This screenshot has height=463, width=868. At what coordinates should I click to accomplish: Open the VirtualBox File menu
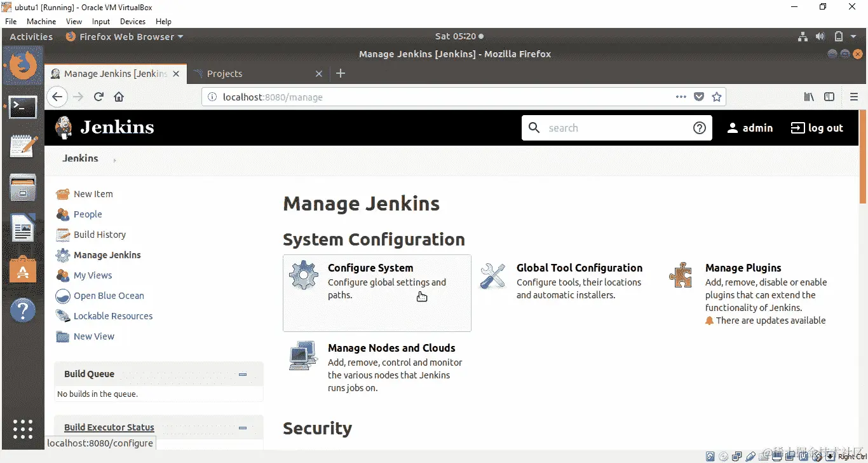click(x=11, y=22)
